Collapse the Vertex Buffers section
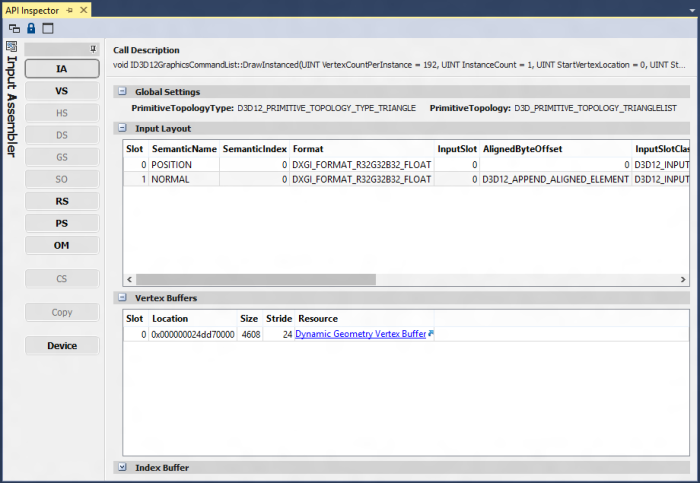700x483 pixels. (x=122, y=297)
